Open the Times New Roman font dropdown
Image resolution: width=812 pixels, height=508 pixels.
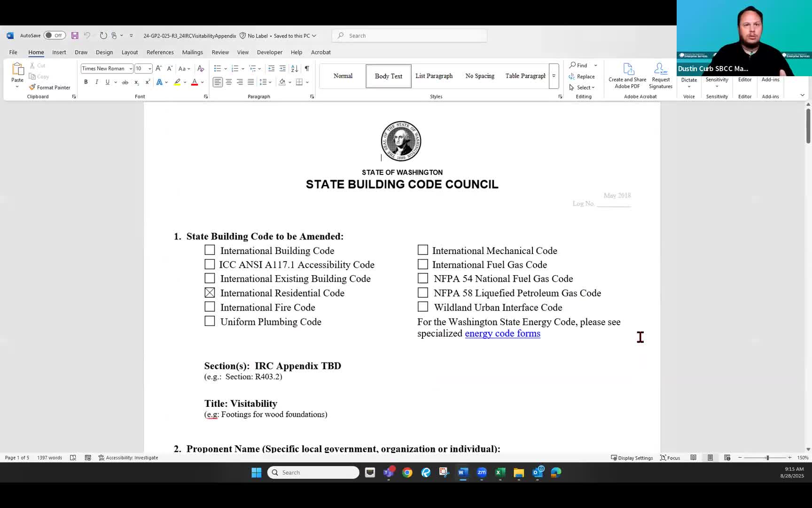[131, 68]
